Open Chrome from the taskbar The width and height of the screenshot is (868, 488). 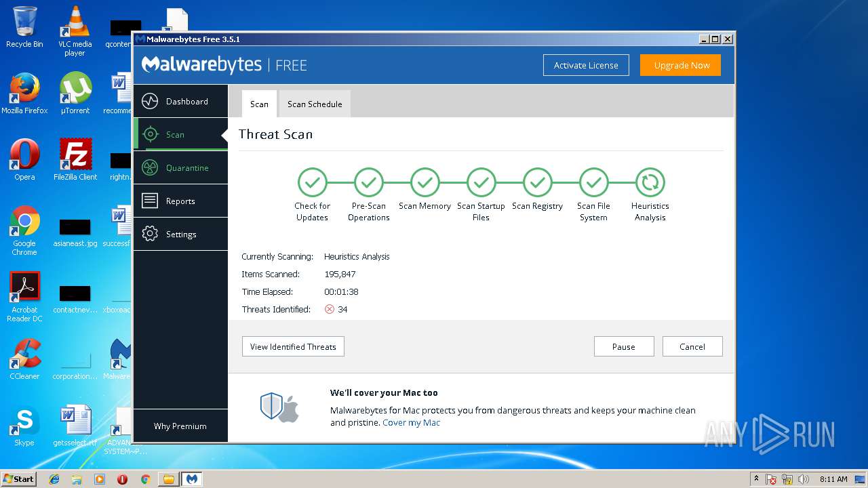click(144, 479)
